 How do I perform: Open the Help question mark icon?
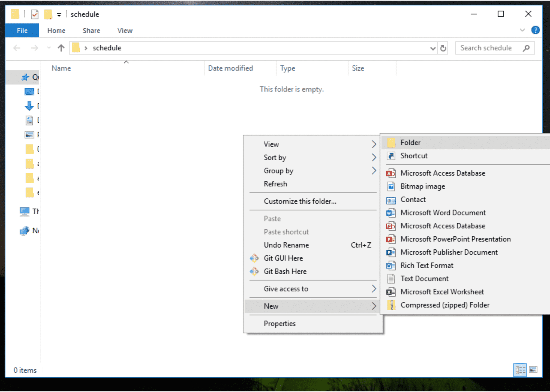(535, 30)
